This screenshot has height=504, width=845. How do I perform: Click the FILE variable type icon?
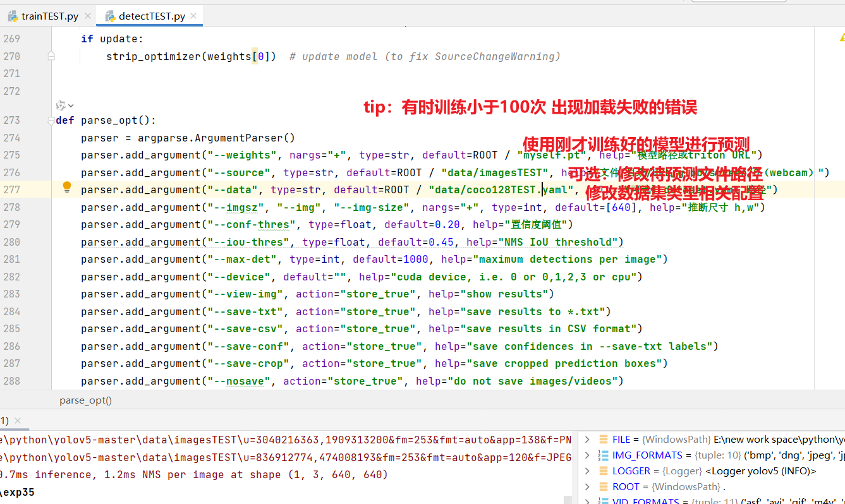[x=604, y=439]
